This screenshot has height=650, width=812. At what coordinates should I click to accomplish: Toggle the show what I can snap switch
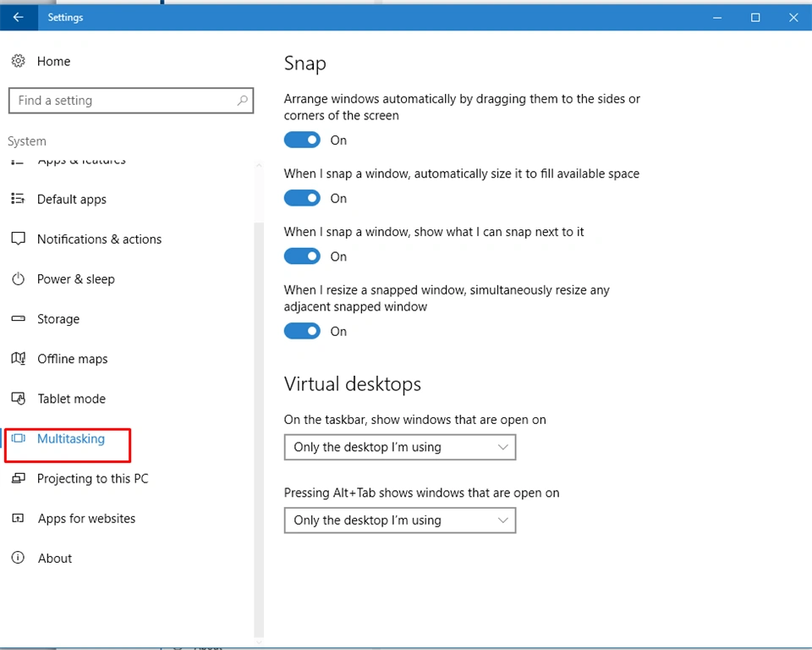(302, 256)
